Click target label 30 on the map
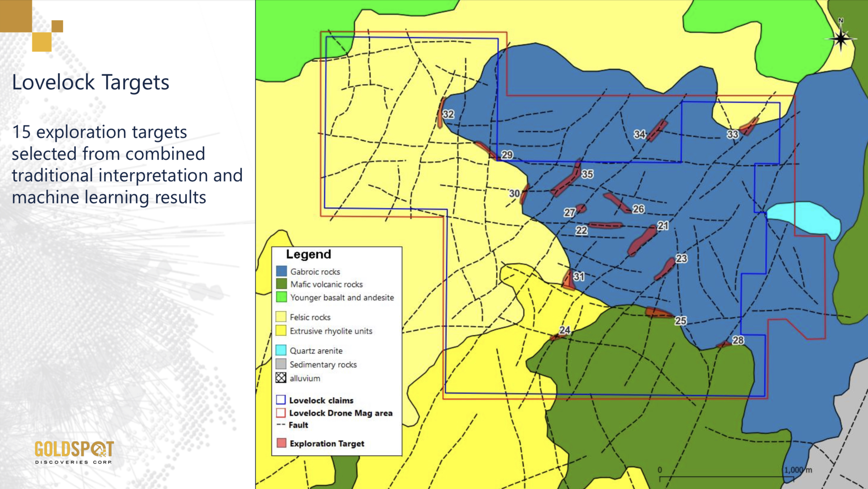The height and width of the screenshot is (489, 868). click(x=515, y=194)
